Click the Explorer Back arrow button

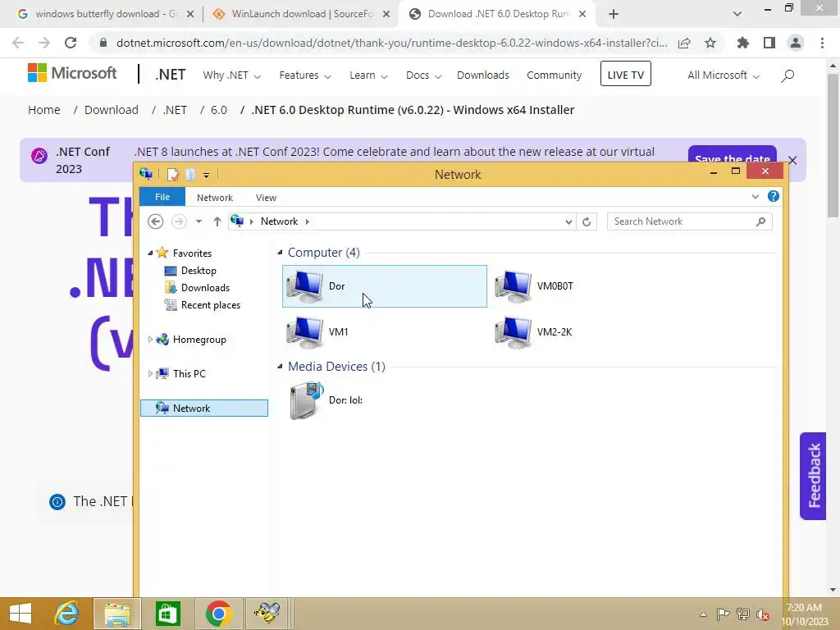[155, 221]
